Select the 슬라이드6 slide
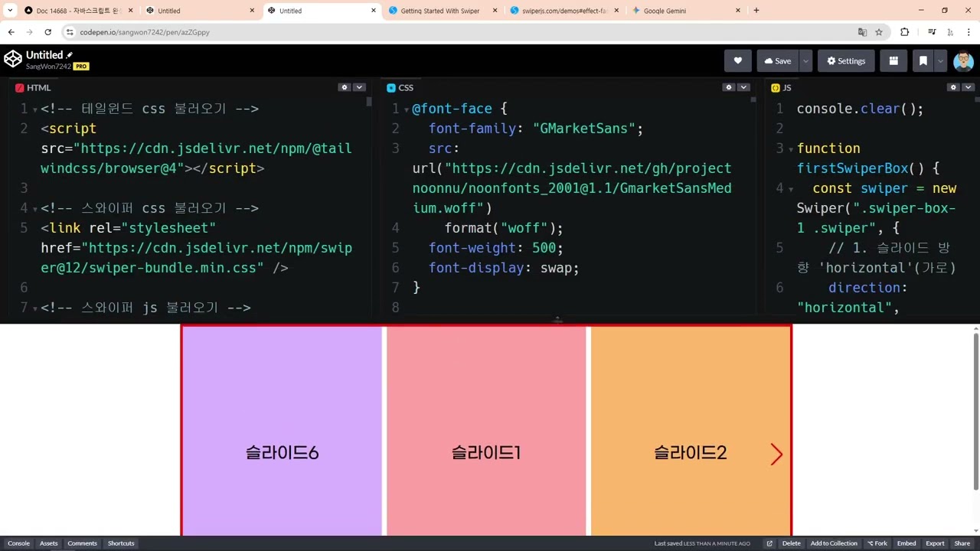 coord(282,432)
